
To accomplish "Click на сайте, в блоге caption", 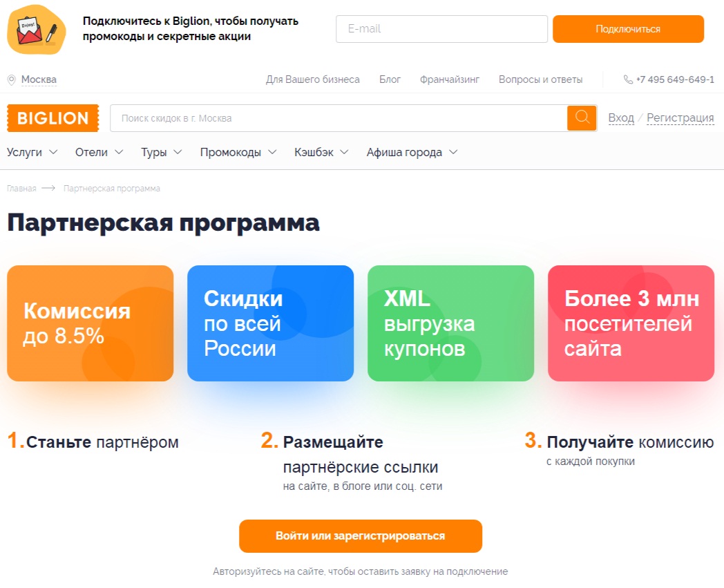I will pos(363,486).
